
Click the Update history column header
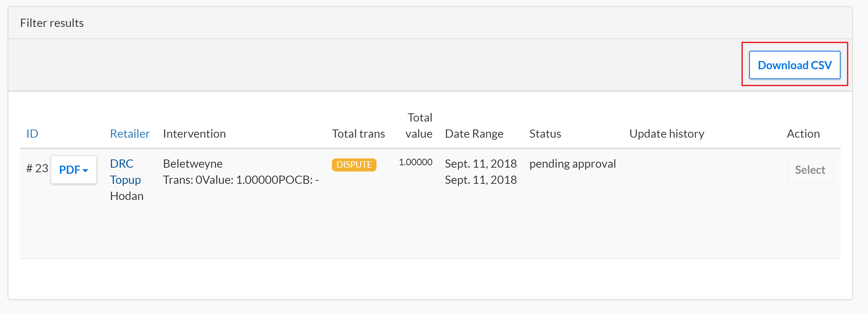coord(666,134)
